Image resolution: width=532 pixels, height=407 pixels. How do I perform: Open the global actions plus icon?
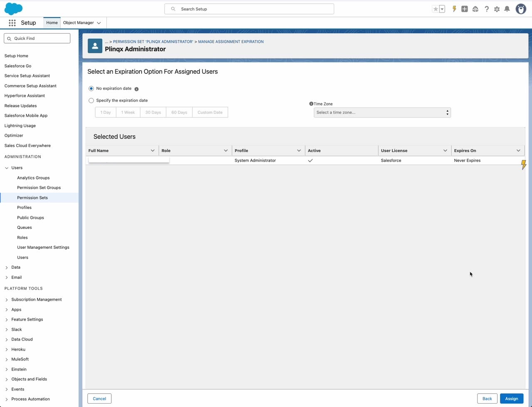(465, 9)
